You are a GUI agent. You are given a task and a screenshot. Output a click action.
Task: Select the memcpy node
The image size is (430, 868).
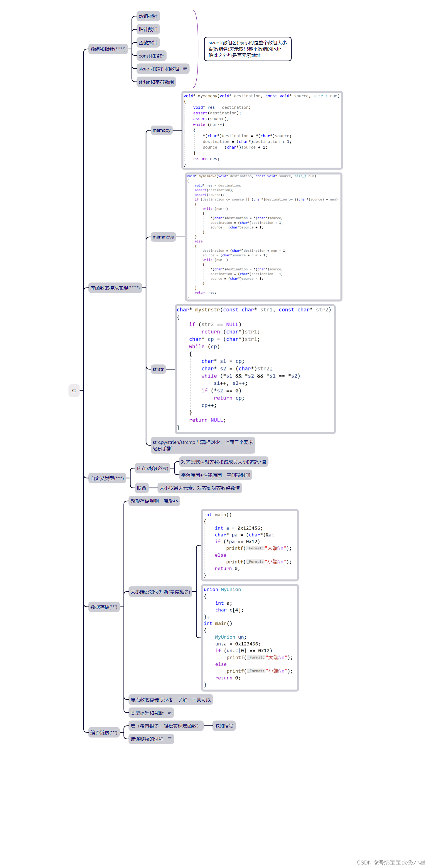point(161,130)
